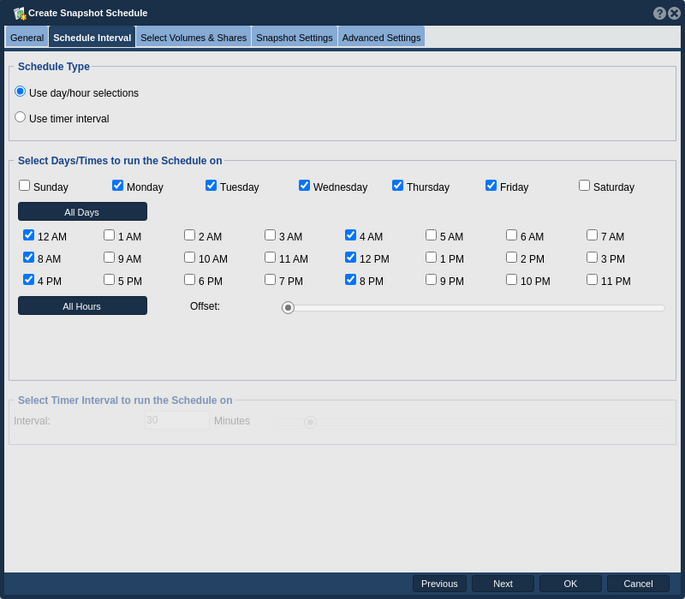
Task: Check the 5 PM hour
Action: click(109, 280)
